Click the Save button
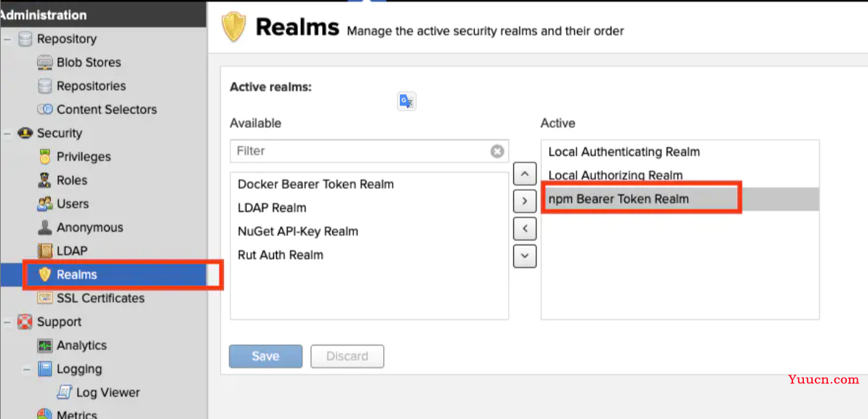This screenshot has height=419, width=868. pyautogui.click(x=266, y=357)
